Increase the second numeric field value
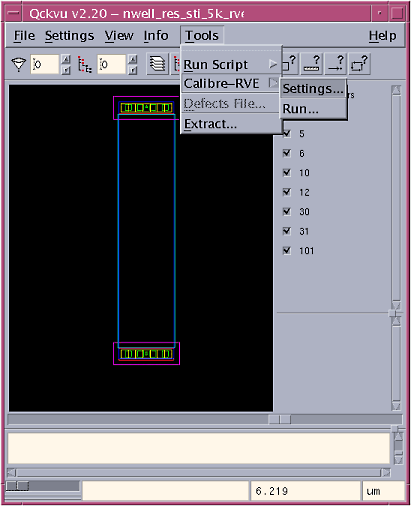 tap(133, 59)
